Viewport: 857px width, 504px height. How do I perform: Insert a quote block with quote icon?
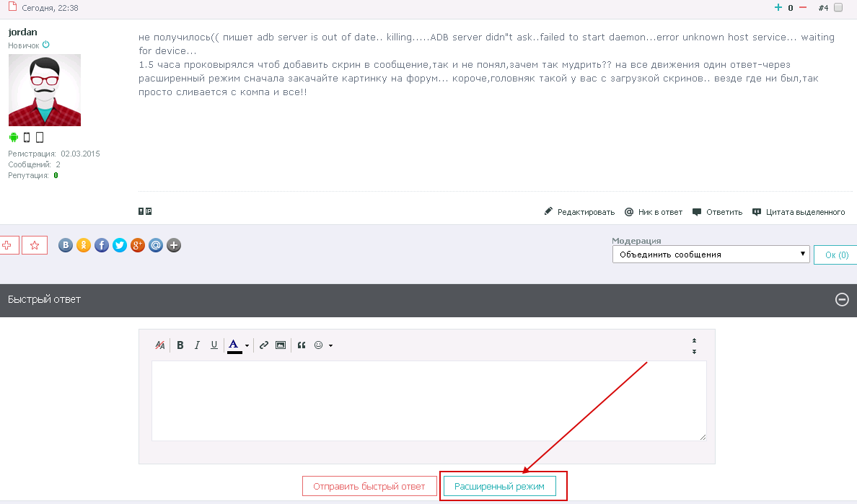[x=302, y=345]
